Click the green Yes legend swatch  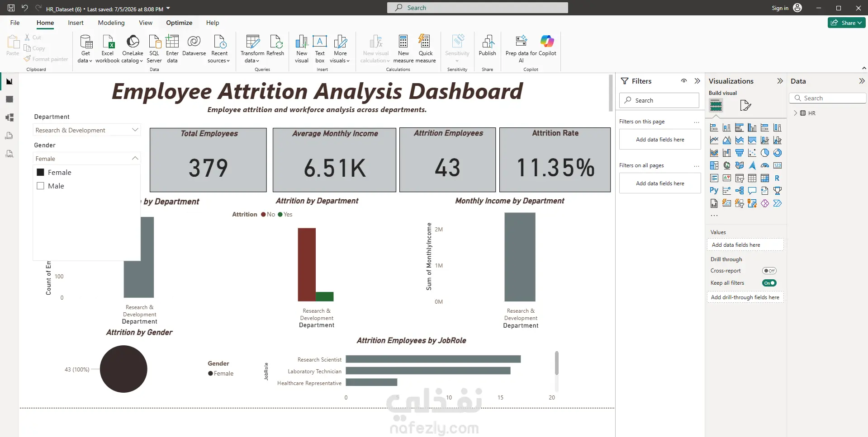pyautogui.click(x=280, y=214)
